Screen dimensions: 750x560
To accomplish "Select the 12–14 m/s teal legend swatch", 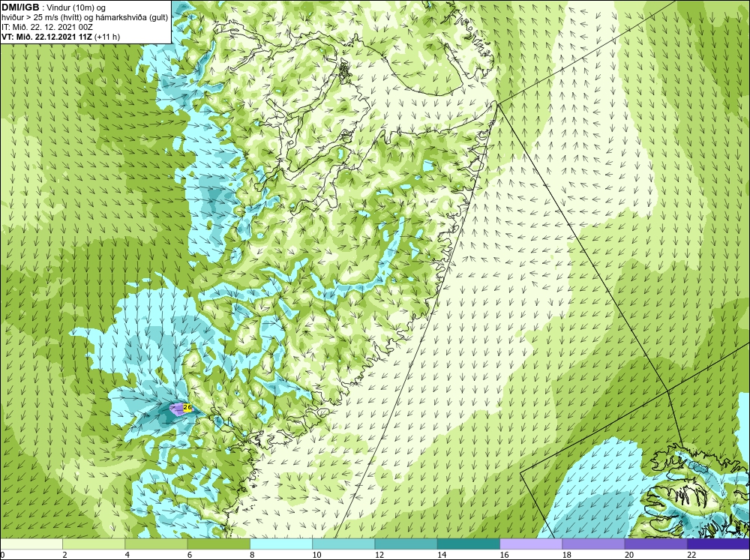I will point(406,544).
